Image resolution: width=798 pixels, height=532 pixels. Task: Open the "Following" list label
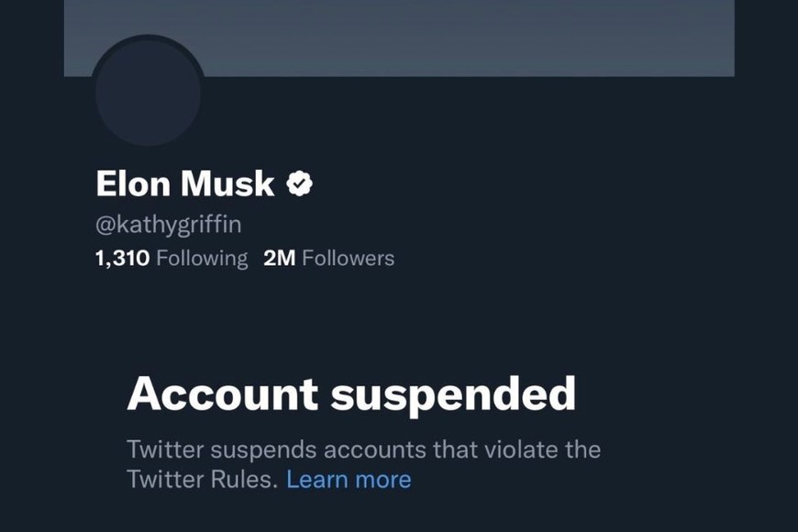click(202, 259)
